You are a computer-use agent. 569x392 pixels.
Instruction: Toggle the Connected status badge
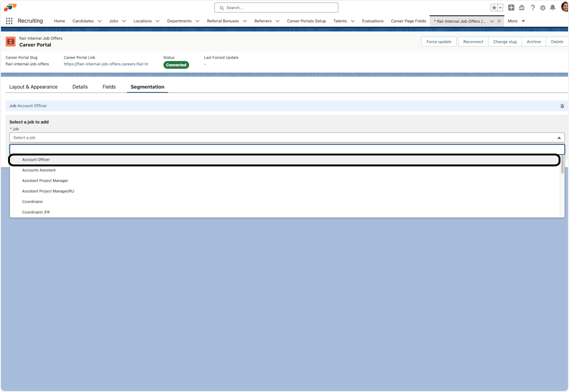[x=176, y=65]
